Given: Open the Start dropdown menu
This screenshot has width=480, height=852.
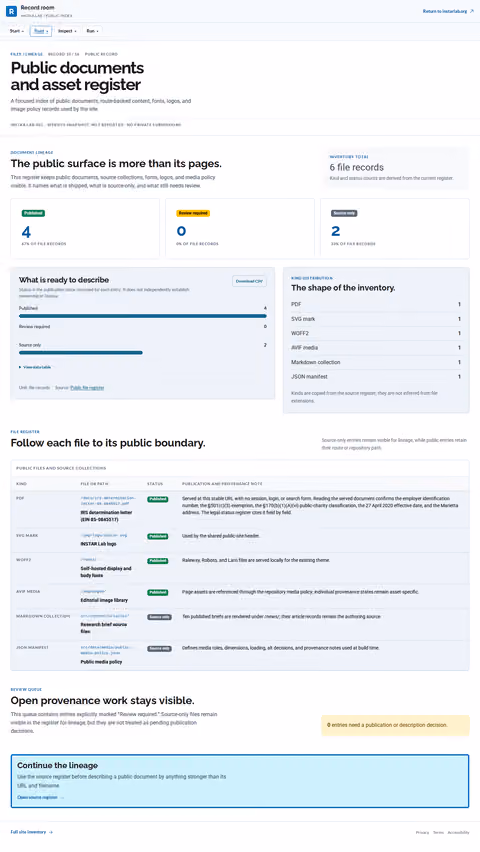Looking at the screenshot, I should click(17, 31).
